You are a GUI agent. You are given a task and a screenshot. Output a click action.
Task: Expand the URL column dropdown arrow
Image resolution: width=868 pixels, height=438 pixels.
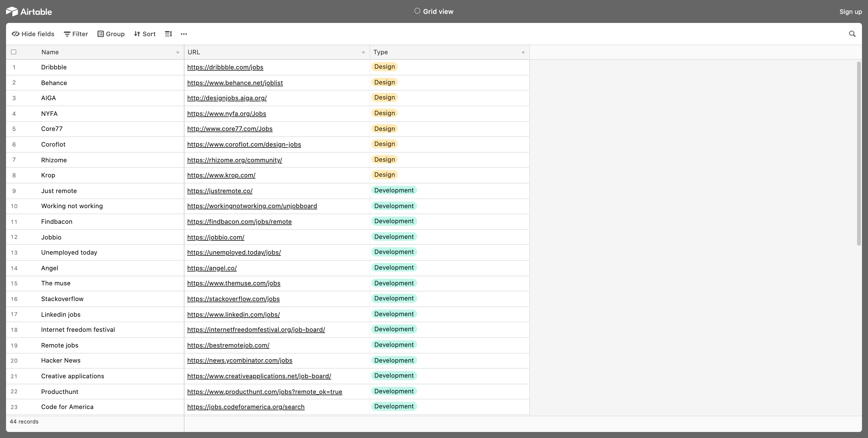(x=363, y=52)
